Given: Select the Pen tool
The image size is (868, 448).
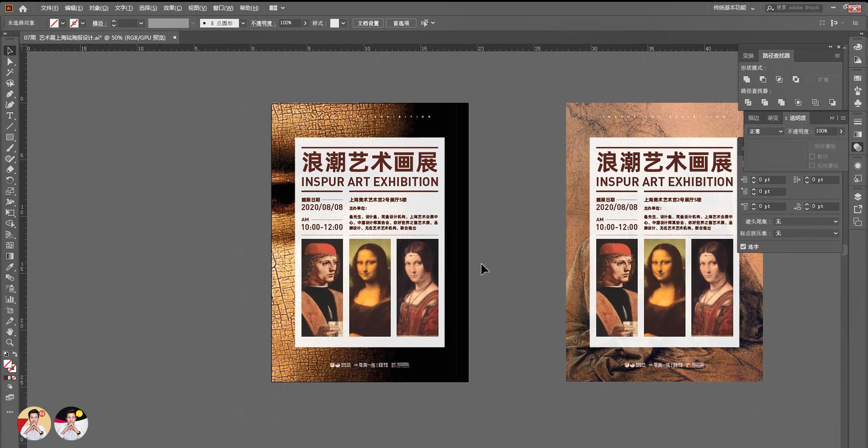Looking at the screenshot, I should point(9,94).
